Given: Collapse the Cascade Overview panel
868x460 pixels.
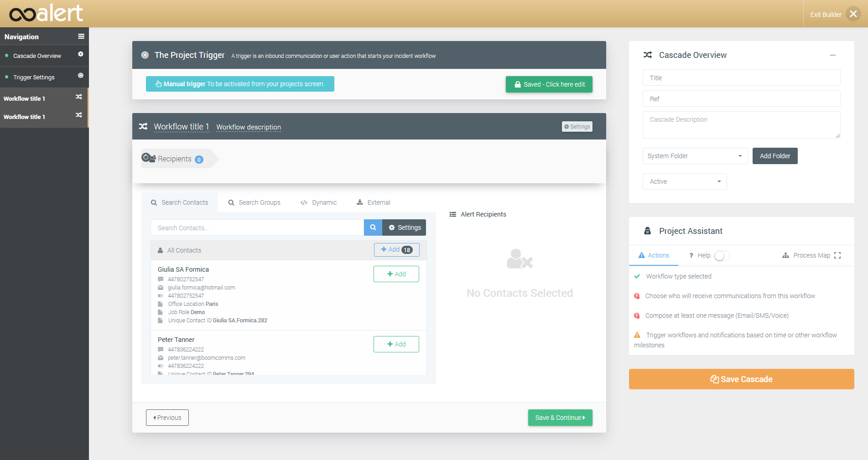Looking at the screenshot, I should click(832, 55).
